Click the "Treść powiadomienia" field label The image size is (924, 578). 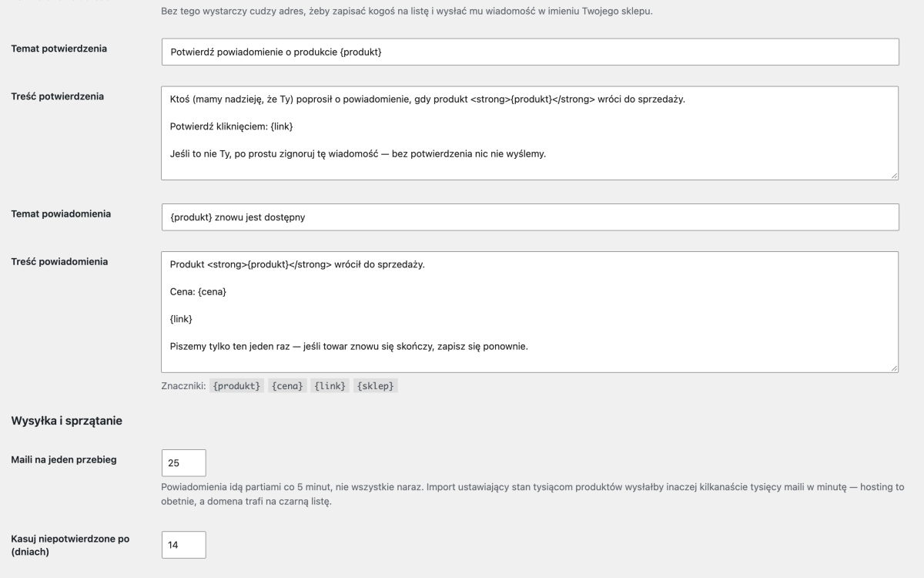tap(59, 261)
